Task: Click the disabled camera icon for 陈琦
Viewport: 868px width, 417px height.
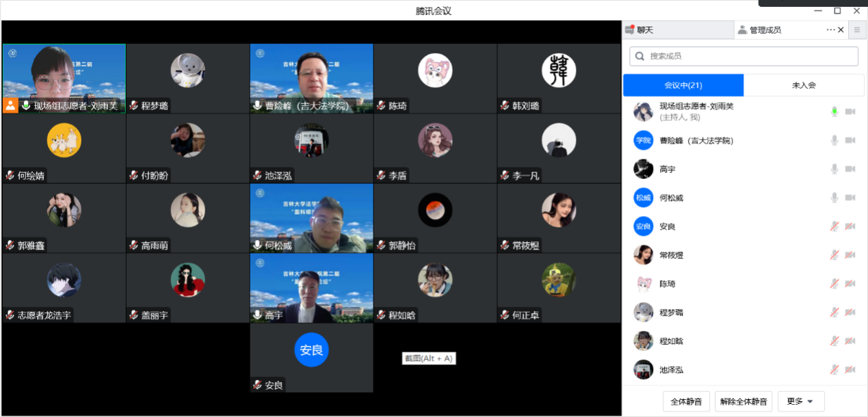Action: click(850, 284)
